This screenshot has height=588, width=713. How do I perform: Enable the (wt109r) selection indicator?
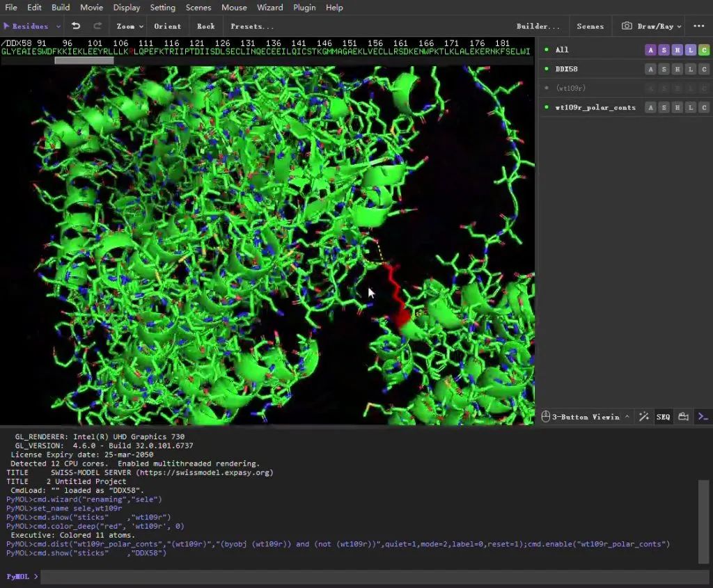tap(547, 88)
